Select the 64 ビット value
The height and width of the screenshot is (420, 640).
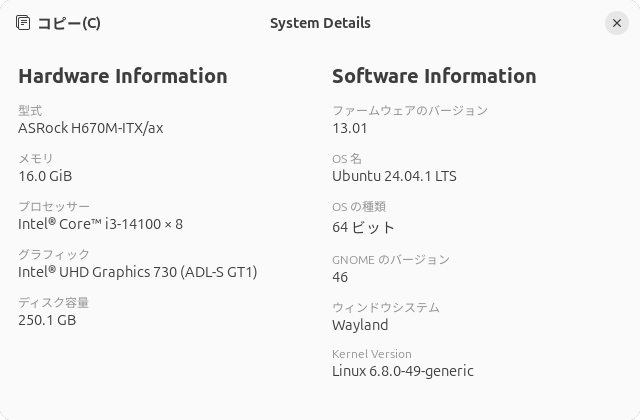363,227
